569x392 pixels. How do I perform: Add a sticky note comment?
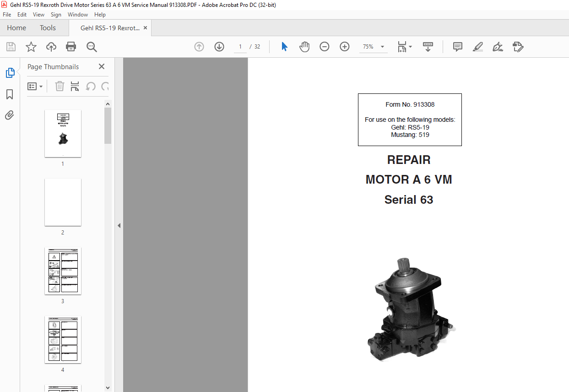click(457, 47)
